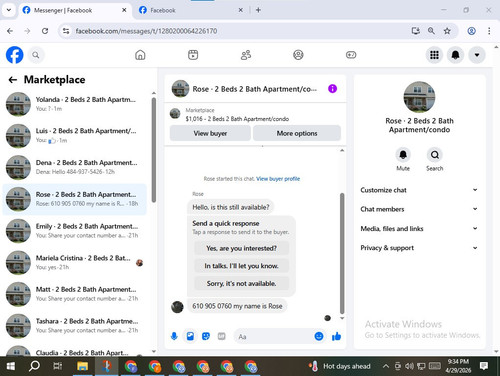Click the More options button

297,133
